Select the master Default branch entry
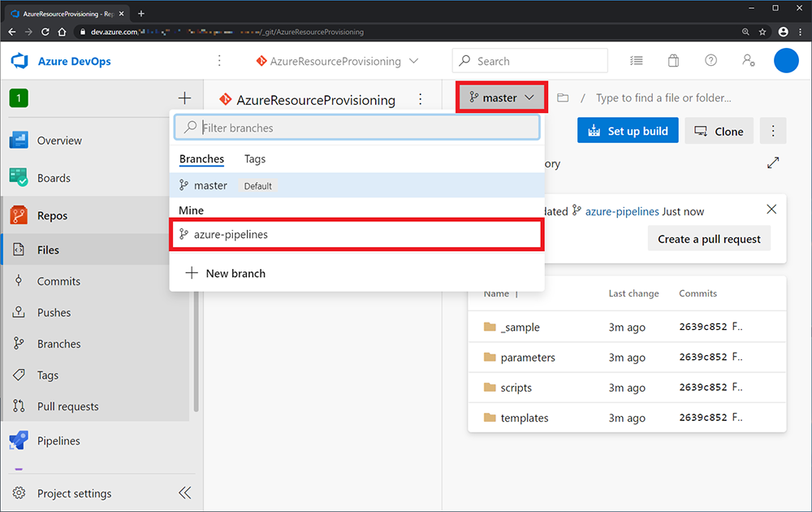 coord(357,185)
